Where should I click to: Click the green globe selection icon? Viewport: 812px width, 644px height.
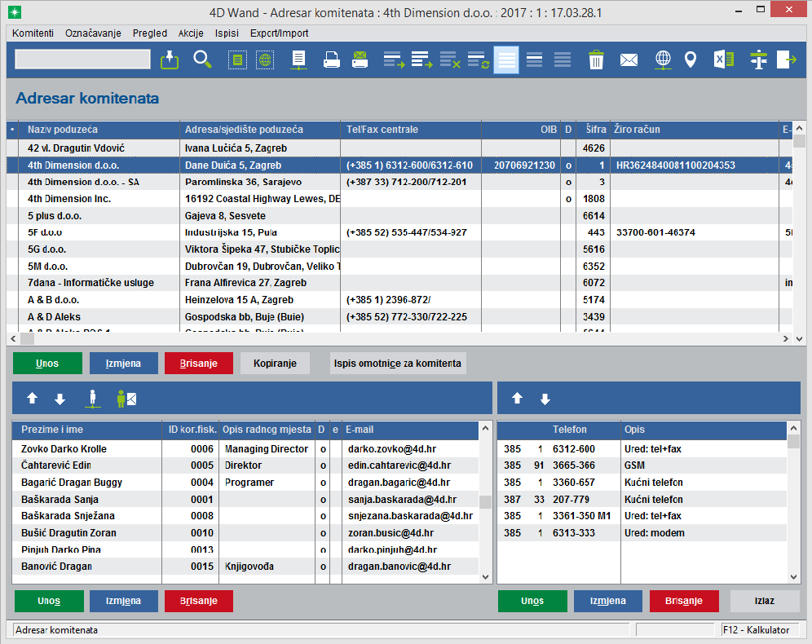[265, 60]
